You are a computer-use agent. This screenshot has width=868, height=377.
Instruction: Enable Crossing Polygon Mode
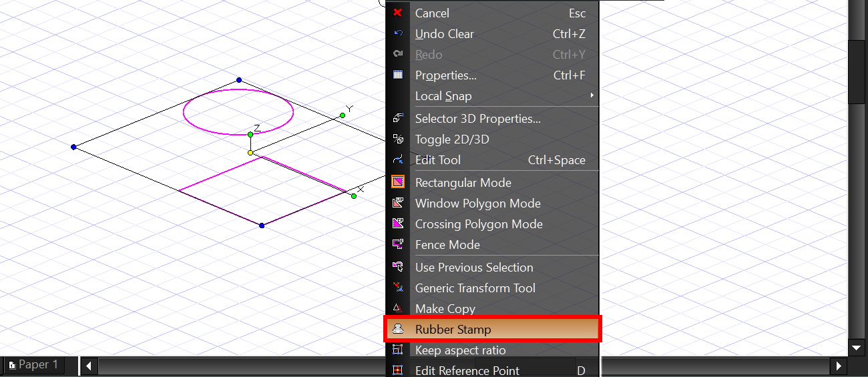point(493,224)
